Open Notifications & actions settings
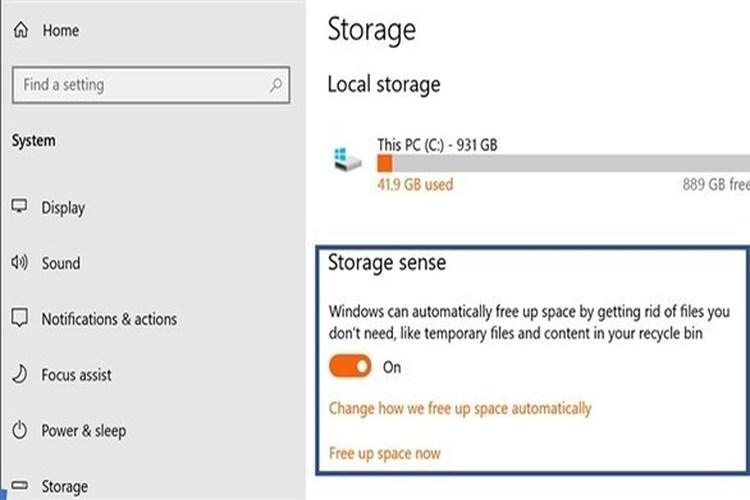 (109, 319)
